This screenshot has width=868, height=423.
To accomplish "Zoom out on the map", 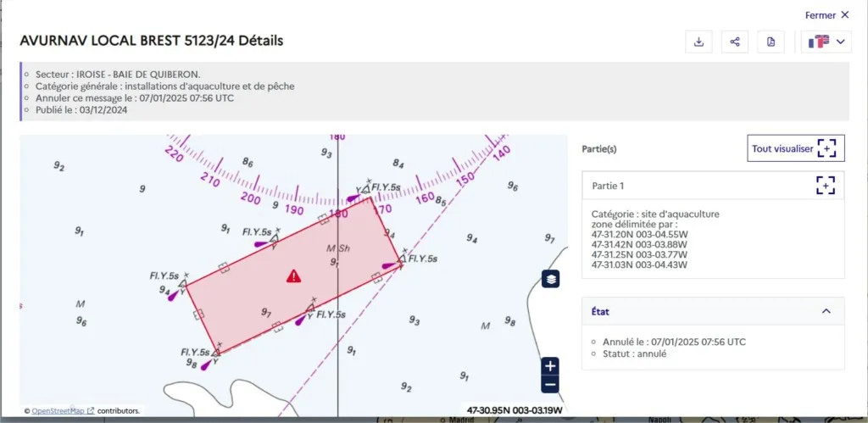I will (549, 384).
